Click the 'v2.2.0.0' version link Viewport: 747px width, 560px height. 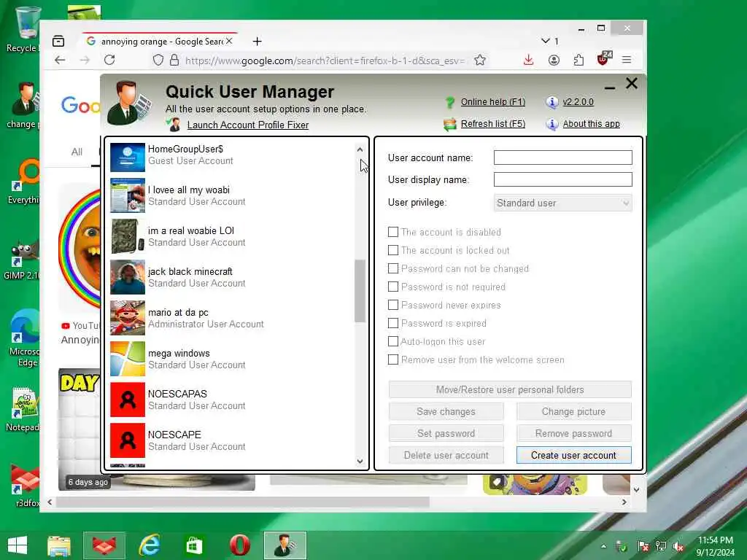coord(578,102)
